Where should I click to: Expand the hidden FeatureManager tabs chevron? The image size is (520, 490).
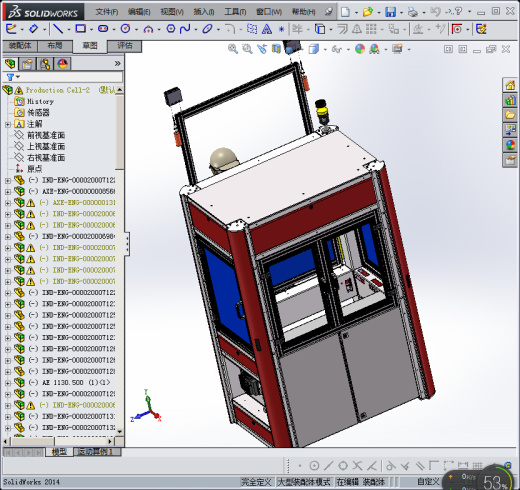coord(117,63)
